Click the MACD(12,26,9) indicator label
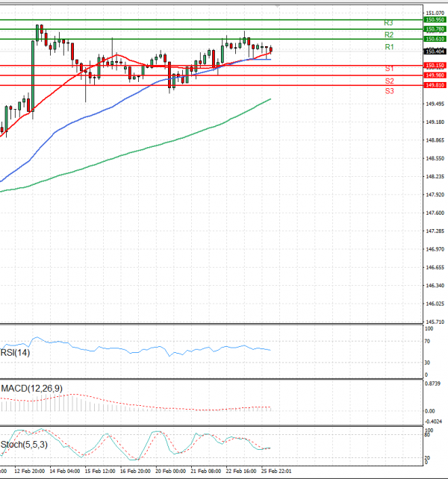 tap(32, 389)
